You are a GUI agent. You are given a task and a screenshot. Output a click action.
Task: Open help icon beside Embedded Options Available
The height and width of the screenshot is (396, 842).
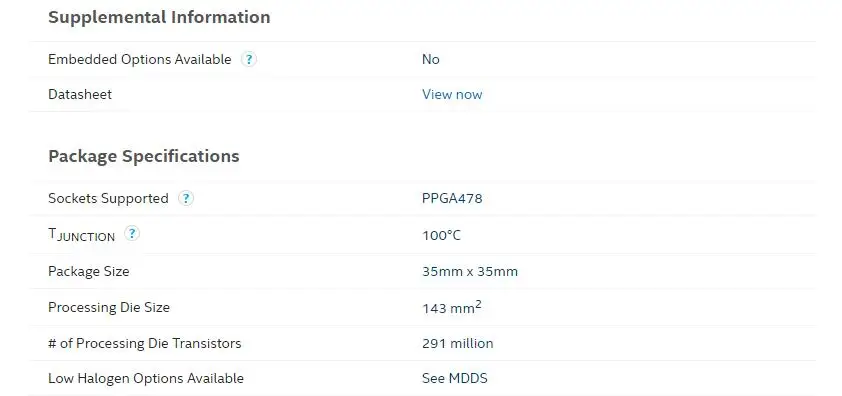248,59
